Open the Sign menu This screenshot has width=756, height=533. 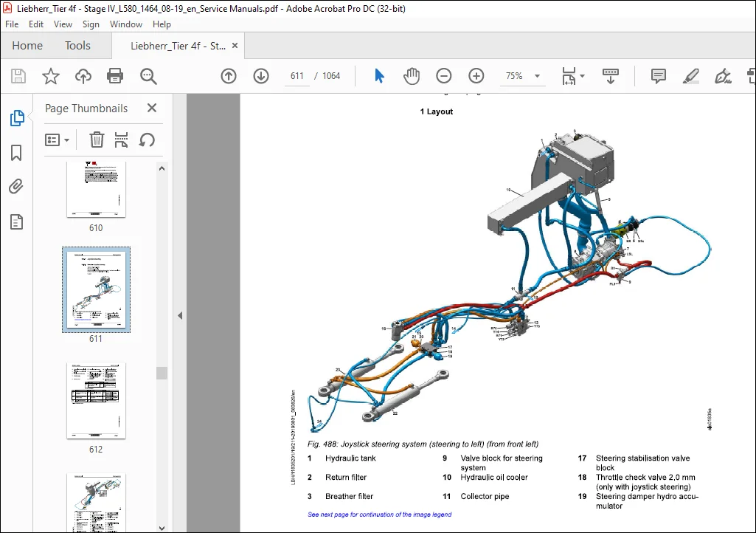click(91, 24)
